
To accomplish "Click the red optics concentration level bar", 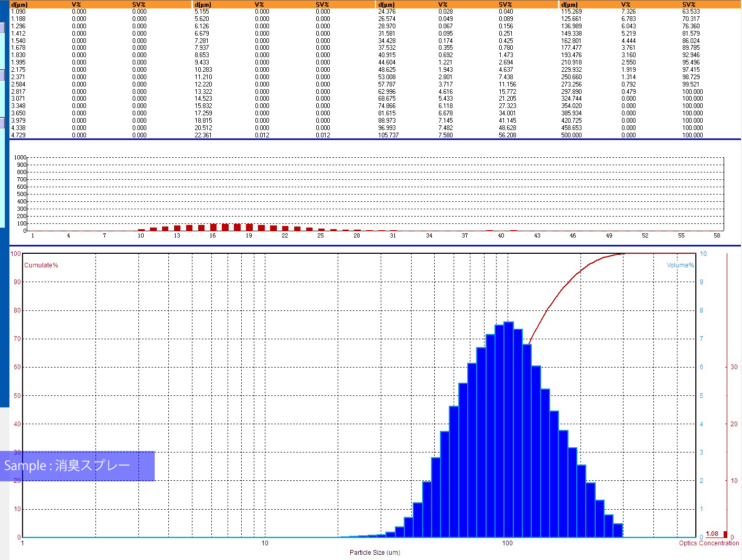I will coord(725,534).
